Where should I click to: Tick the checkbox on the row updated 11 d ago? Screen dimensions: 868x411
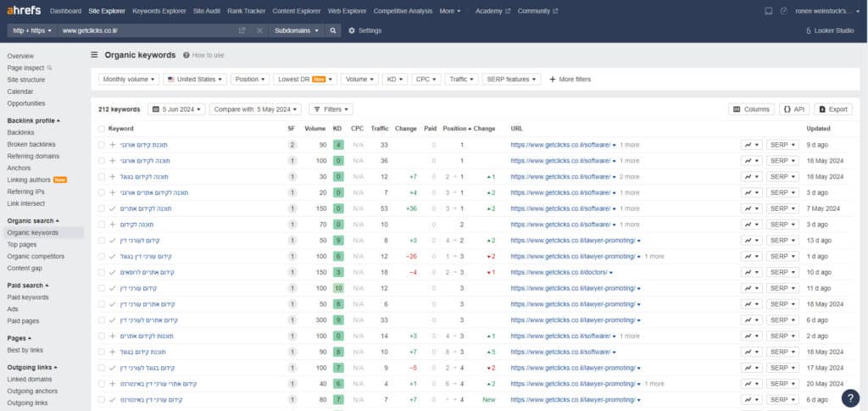102,288
